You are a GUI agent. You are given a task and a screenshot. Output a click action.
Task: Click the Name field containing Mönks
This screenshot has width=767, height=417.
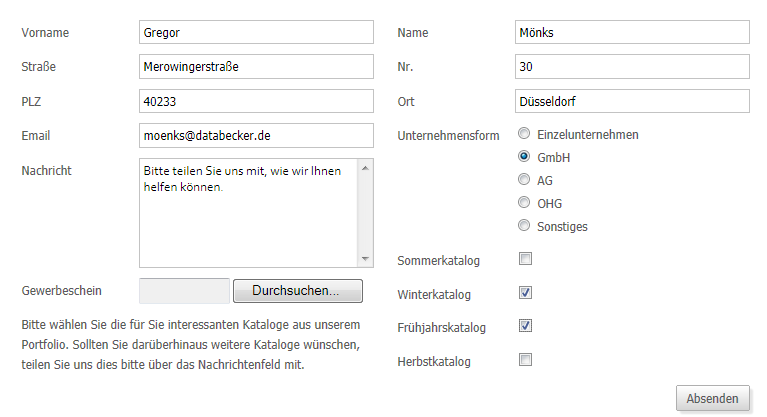coord(631,32)
